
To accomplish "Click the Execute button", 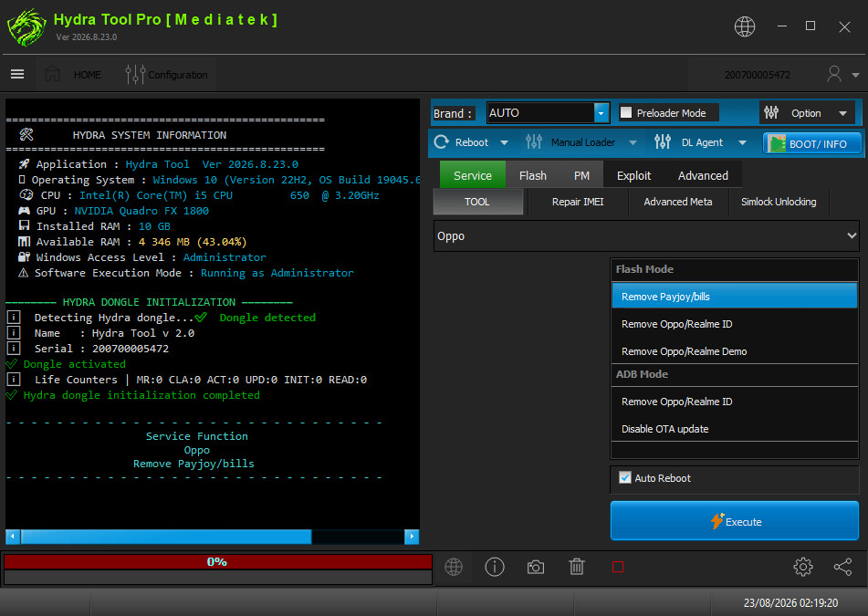I will [735, 521].
